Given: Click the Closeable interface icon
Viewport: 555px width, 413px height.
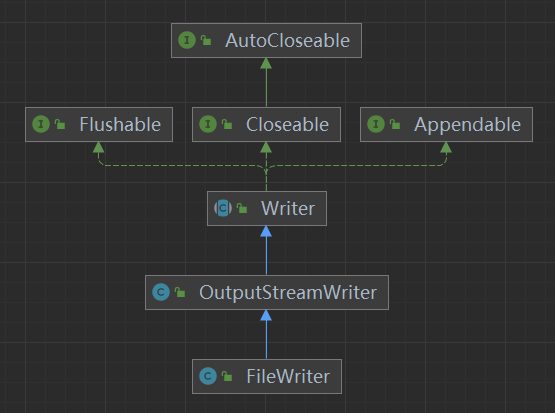Looking at the screenshot, I should coord(208,124).
